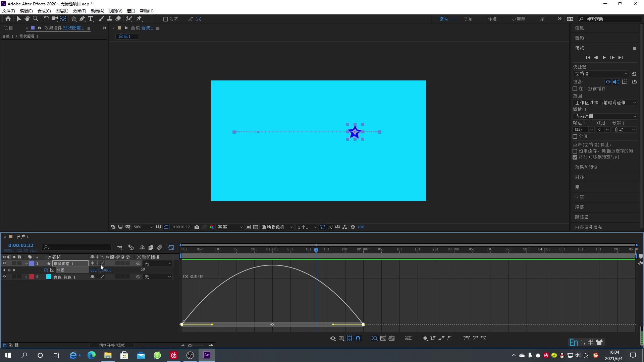Viewport: 644px width, 362px height.
Task: Check 在回放前缓存 cache before playback
Action: point(575,89)
